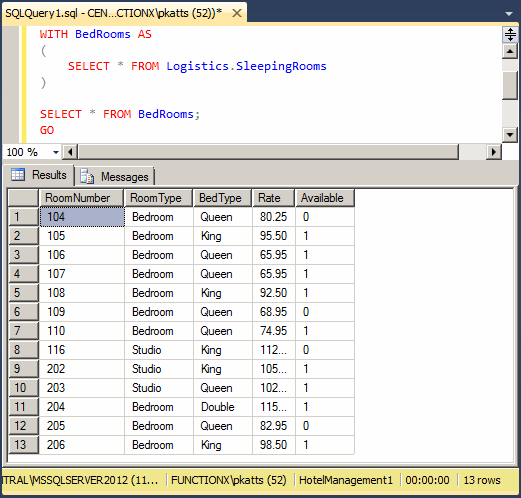Click the horizontal scrollbar right arrow
Viewport: 521px width, 498px height.
click(x=494, y=152)
